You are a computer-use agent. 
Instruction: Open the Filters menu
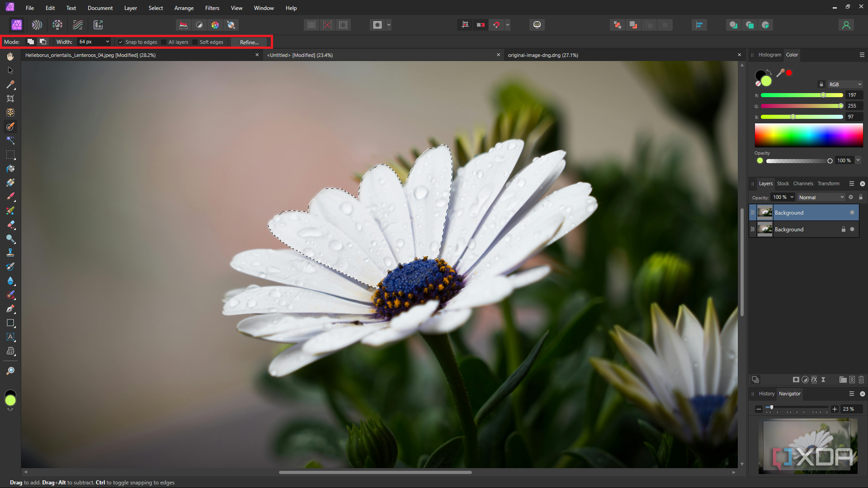212,8
